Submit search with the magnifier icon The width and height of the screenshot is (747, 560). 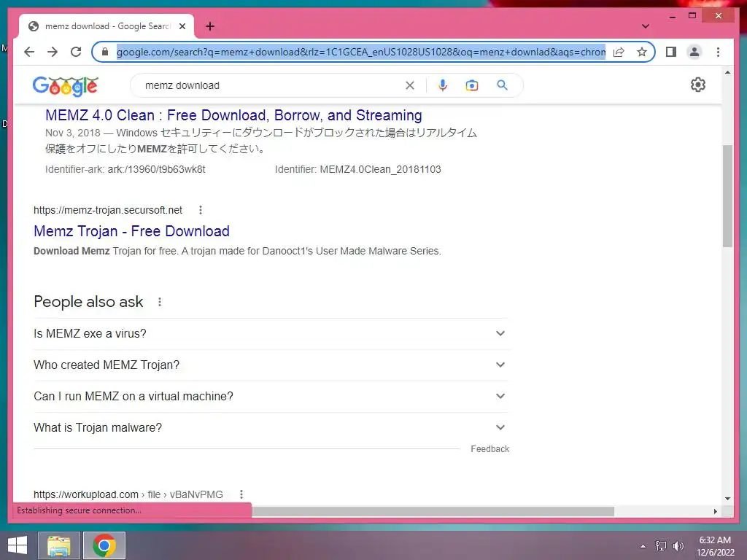(502, 85)
